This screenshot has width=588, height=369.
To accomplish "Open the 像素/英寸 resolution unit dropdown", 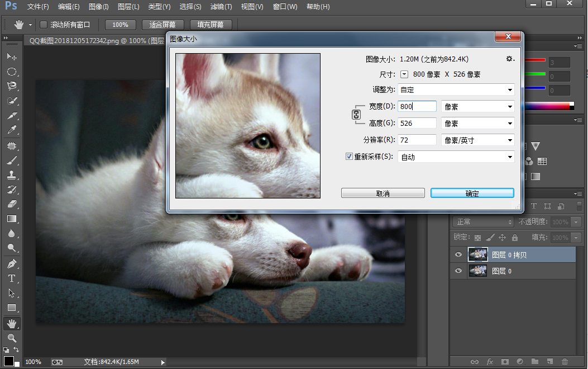I will (x=478, y=140).
